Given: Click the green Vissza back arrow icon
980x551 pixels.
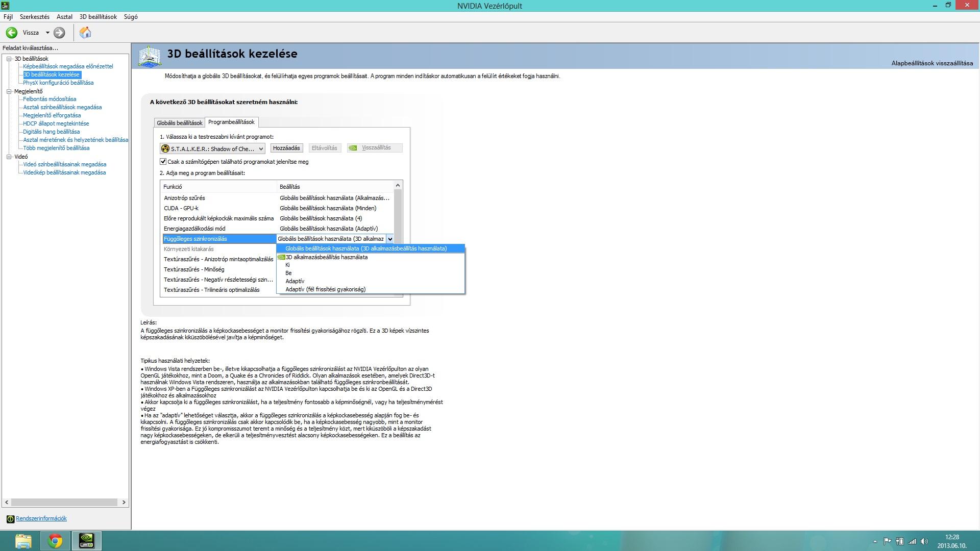Looking at the screenshot, I should click(x=11, y=33).
